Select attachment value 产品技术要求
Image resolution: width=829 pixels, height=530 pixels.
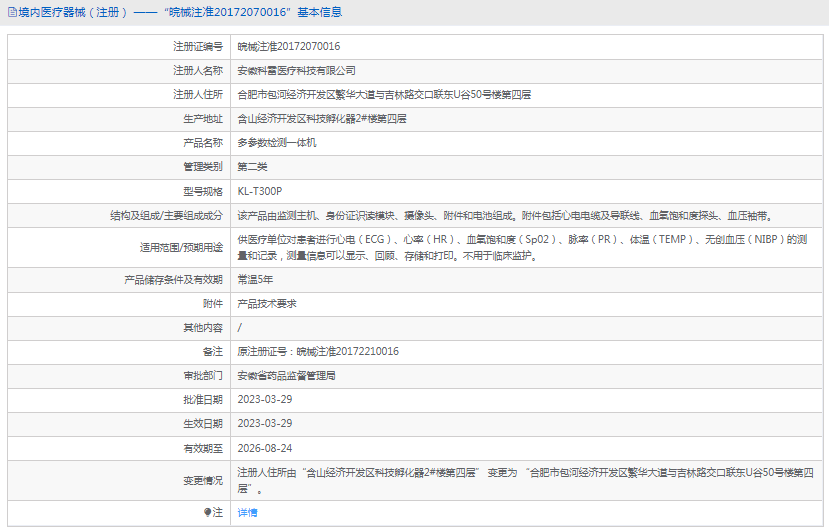click(x=266, y=304)
